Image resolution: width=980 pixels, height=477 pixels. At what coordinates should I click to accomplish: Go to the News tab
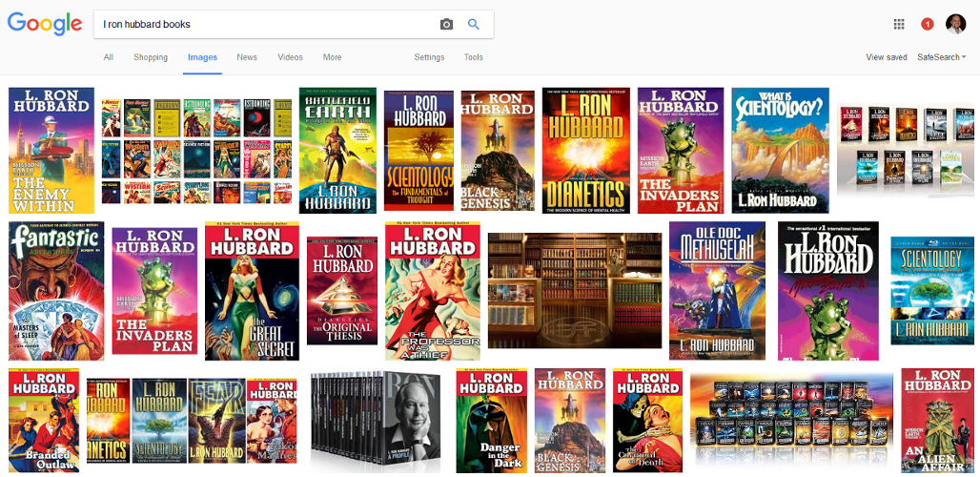[247, 57]
